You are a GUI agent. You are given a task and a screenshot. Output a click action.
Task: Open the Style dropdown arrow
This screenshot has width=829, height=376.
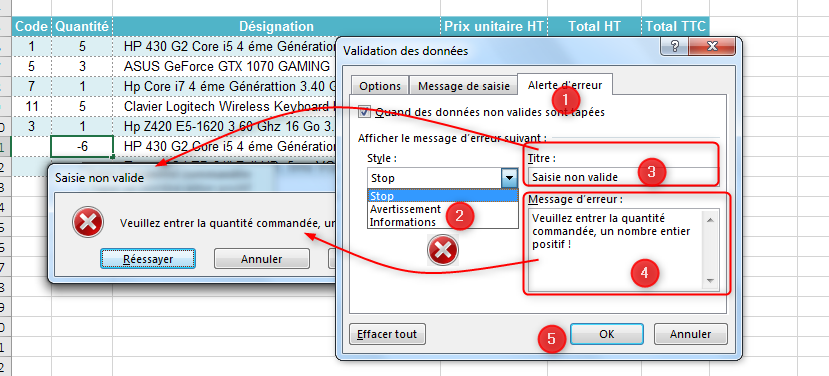coord(509,178)
